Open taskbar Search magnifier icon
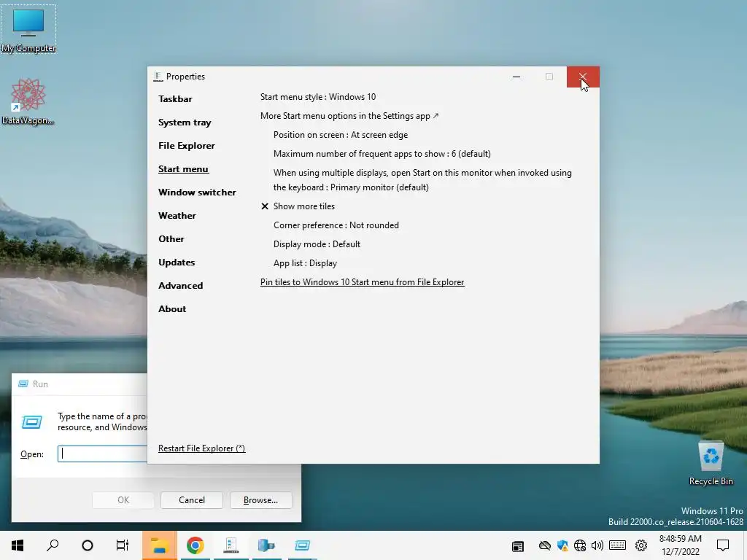The width and height of the screenshot is (747, 560). pyautogui.click(x=53, y=545)
